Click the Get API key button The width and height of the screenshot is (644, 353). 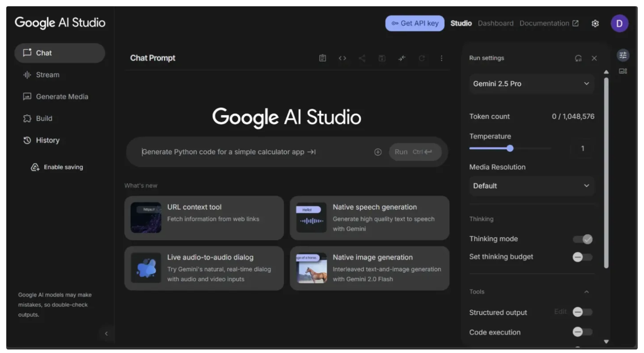[415, 23]
